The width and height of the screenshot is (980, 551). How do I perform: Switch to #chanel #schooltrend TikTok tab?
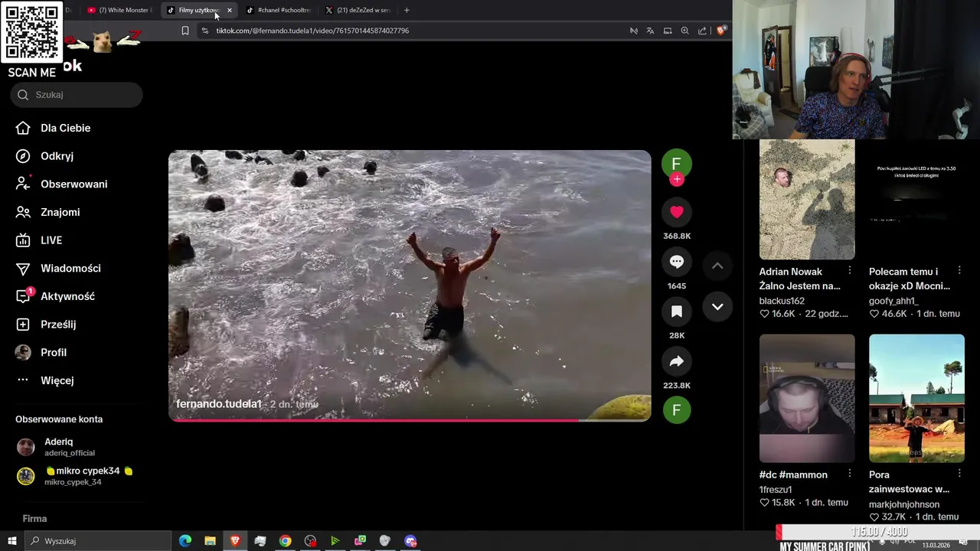pos(278,10)
